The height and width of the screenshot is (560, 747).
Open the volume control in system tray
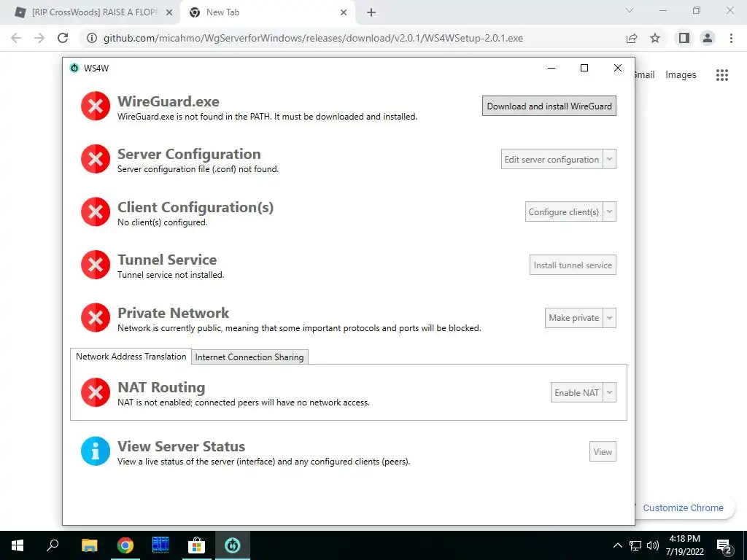coord(653,545)
